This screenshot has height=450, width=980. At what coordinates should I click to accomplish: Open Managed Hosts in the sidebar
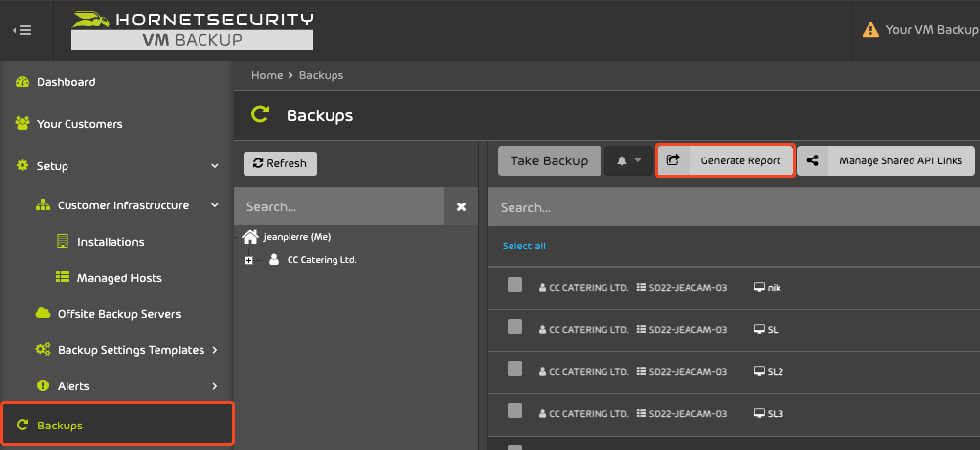[116, 278]
